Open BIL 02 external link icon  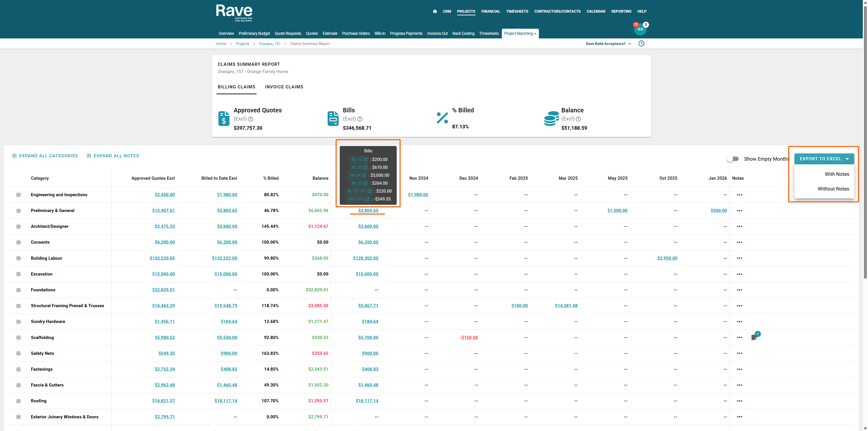pos(365,159)
